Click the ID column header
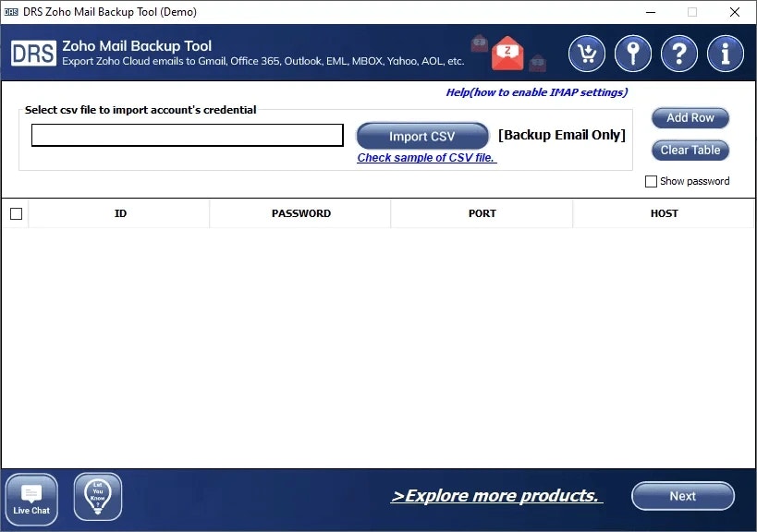This screenshot has width=757, height=532. tap(120, 213)
